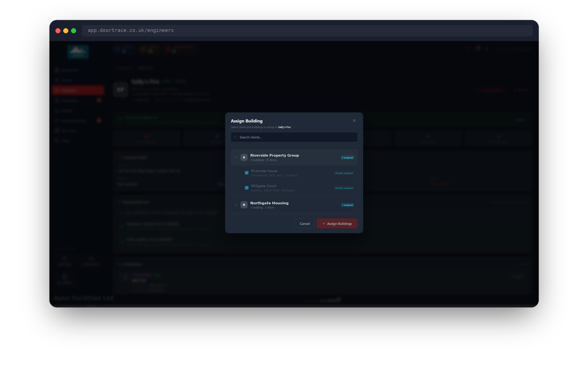Confirm with the Assign Buildings button

click(337, 224)
